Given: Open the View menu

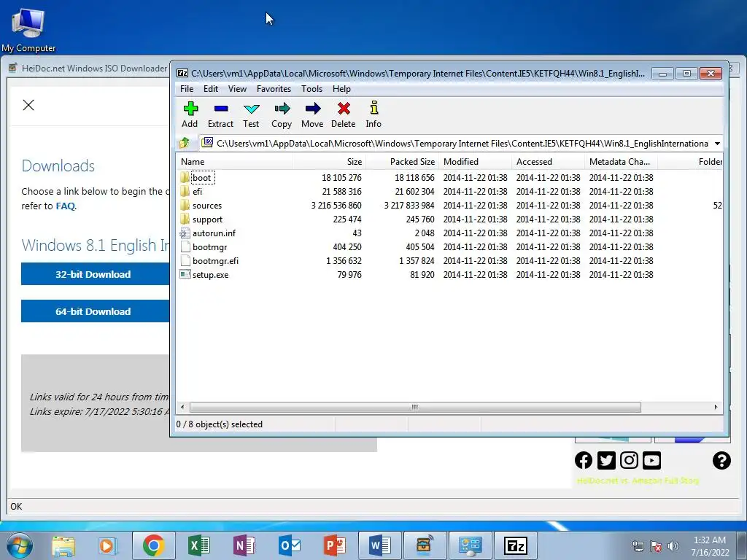Looking at the screenshot, I should click(x=237, y=88).
